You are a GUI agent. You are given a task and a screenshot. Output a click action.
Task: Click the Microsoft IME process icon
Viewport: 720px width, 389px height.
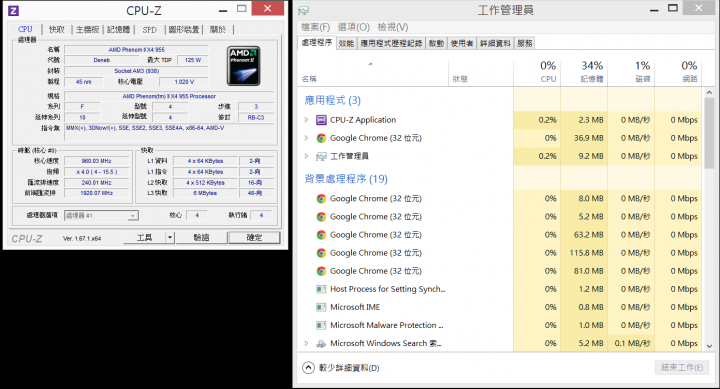coord(321,307)
